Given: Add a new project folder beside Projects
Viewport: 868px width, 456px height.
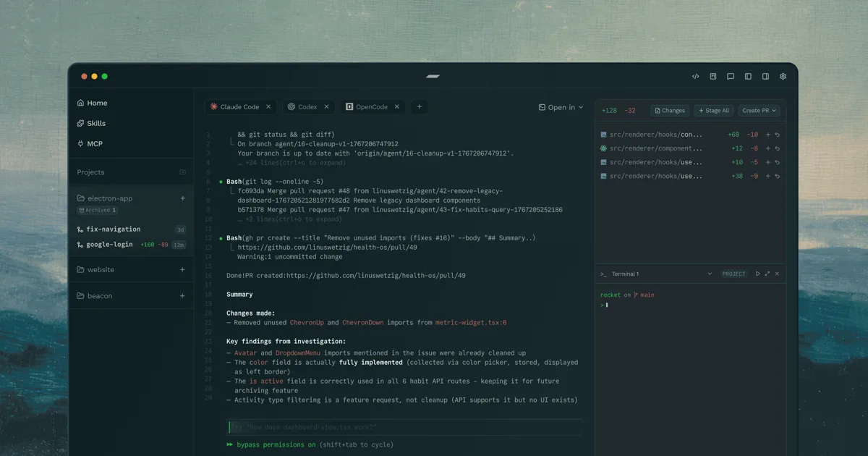Looking at the screenshot, I should (182, 172).
